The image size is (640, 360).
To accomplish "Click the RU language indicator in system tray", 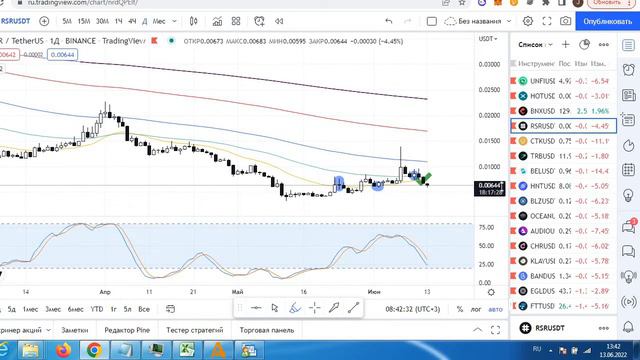I will point(537,349).
